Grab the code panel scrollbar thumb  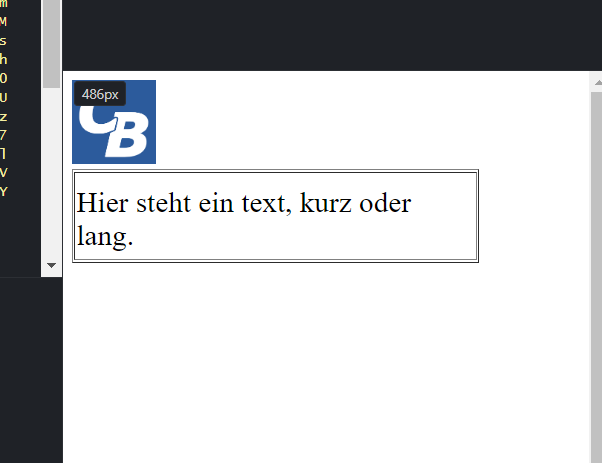click(51, 44)
